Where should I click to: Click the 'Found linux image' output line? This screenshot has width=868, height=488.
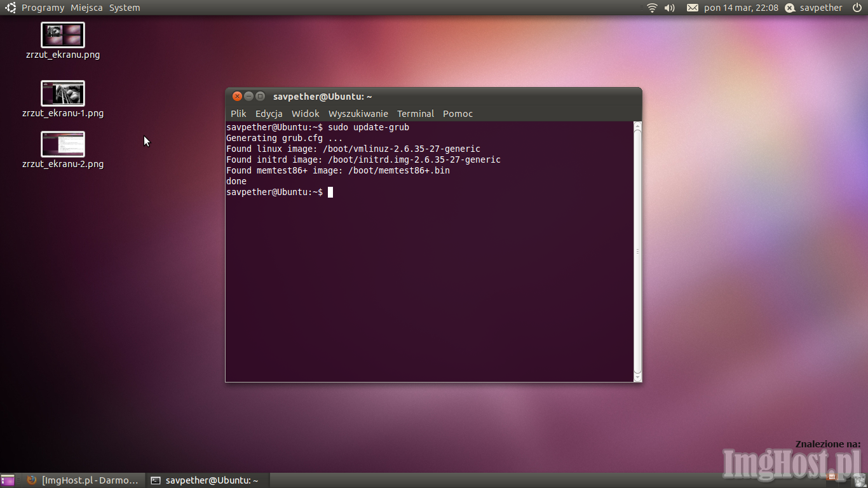tap(353, 149)
